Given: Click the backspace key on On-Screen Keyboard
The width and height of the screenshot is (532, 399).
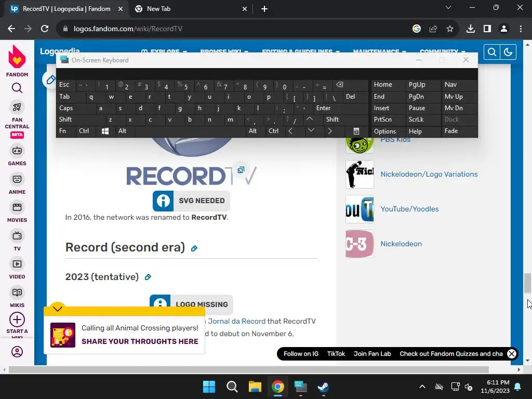Looking at the screenshot, I should pyautogui.click(x=339, y=85).
